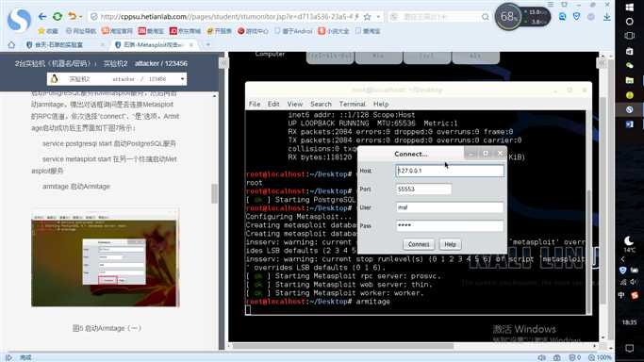The width and height of the screenshot is (644, 362).
Task: Click the bookmark star in address bar
Action: [x=368, y=17]
